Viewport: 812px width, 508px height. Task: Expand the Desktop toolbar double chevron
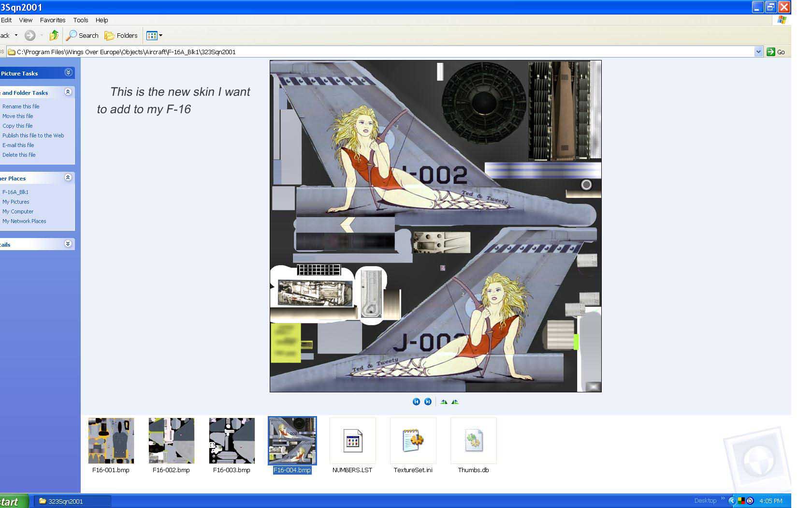(x=723, y=499)
